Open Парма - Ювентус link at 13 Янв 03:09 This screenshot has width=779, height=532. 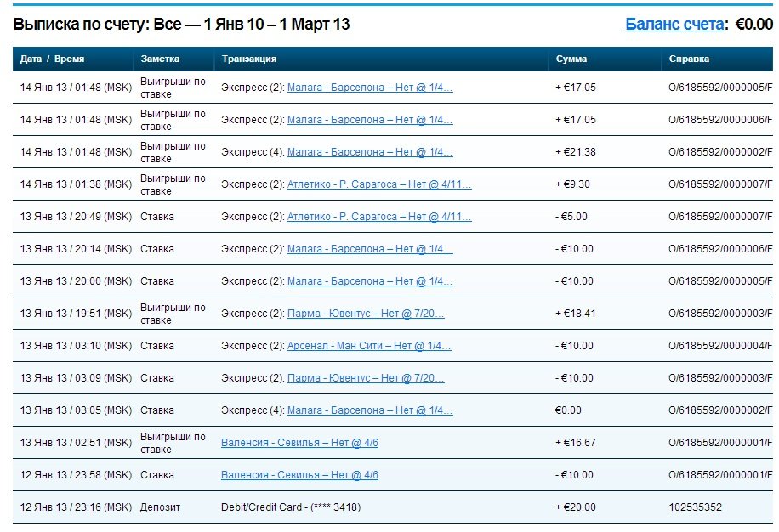366,377
